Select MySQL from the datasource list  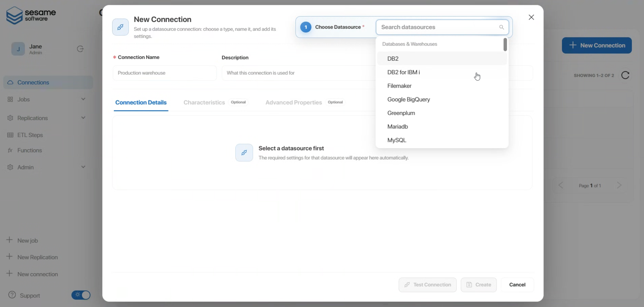(442, 140)
